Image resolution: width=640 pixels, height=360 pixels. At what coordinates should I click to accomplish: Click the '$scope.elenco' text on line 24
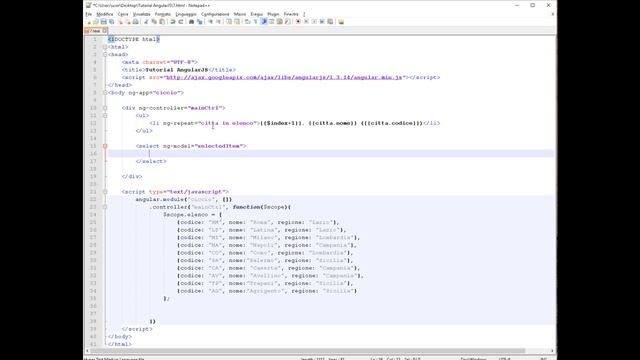[x=186, y=215]
